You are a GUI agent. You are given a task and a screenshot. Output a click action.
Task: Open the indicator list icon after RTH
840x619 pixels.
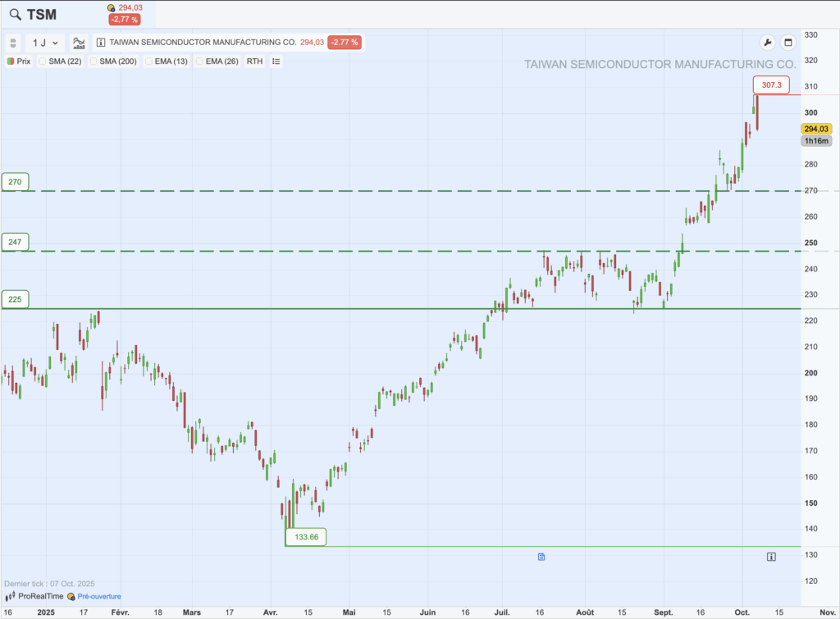coord(275,61)
